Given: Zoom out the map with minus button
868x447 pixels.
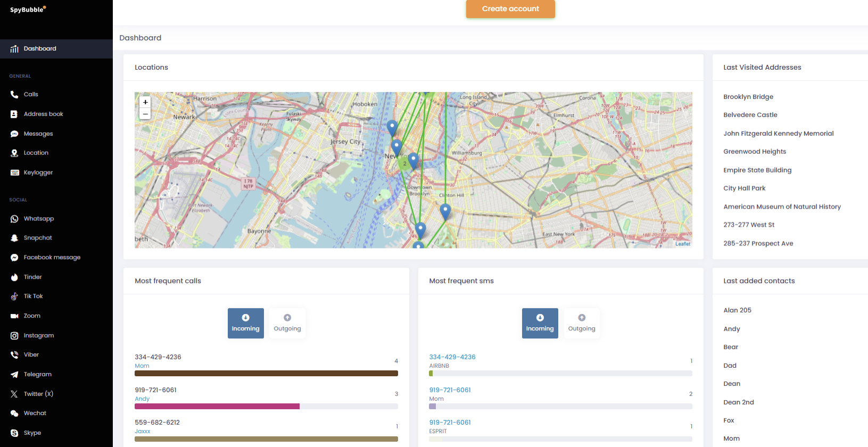Looking at the screenshot, I should [x=145, y=113].
